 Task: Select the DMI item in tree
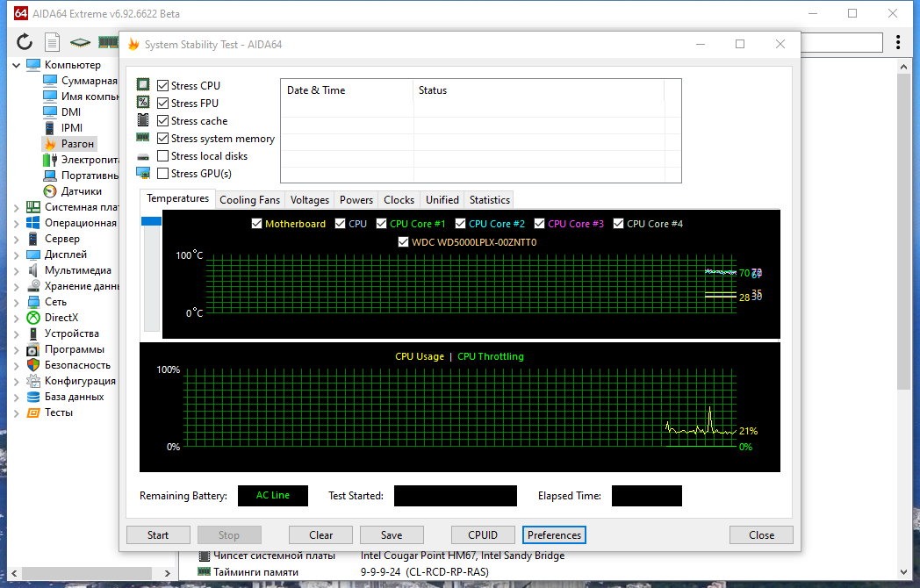pyautogui.click(x=62, y=112)
